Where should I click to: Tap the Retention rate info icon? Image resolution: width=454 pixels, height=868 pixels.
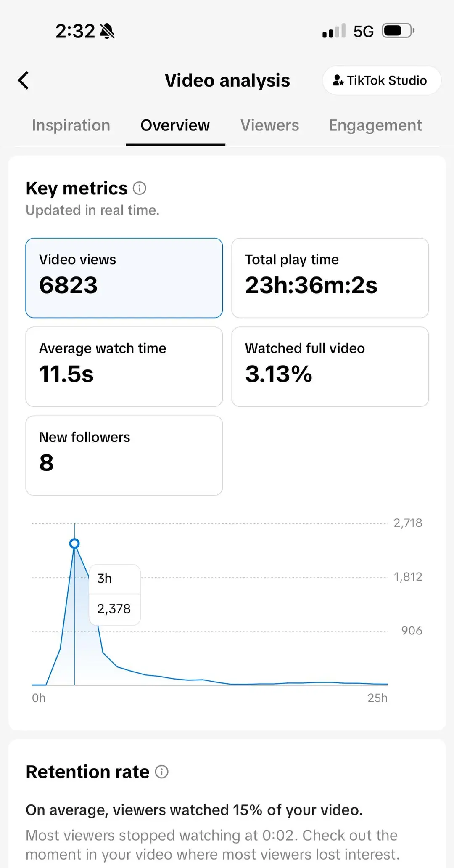[x=162, y=772]
